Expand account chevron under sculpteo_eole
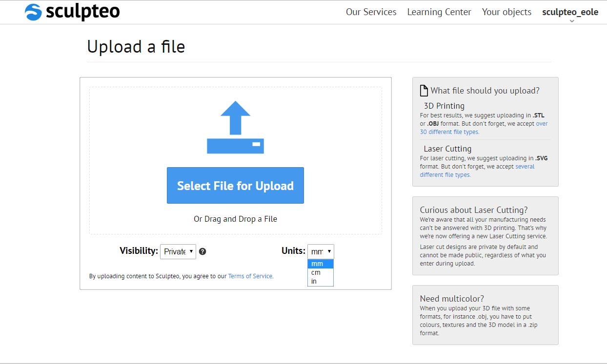Viewport: 607px width, 364px height. coord(572,21)
